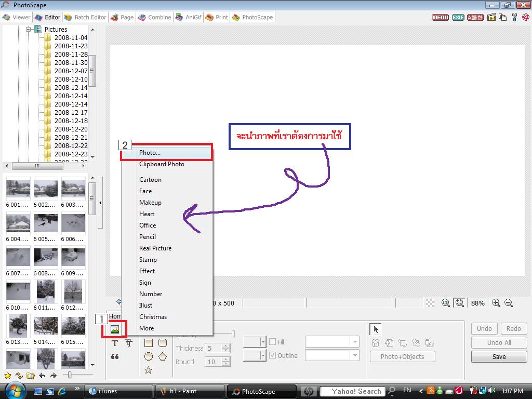Click the Opacity slider handle
This screenshot has width=532, height=399.
click(x=233, y=334)
